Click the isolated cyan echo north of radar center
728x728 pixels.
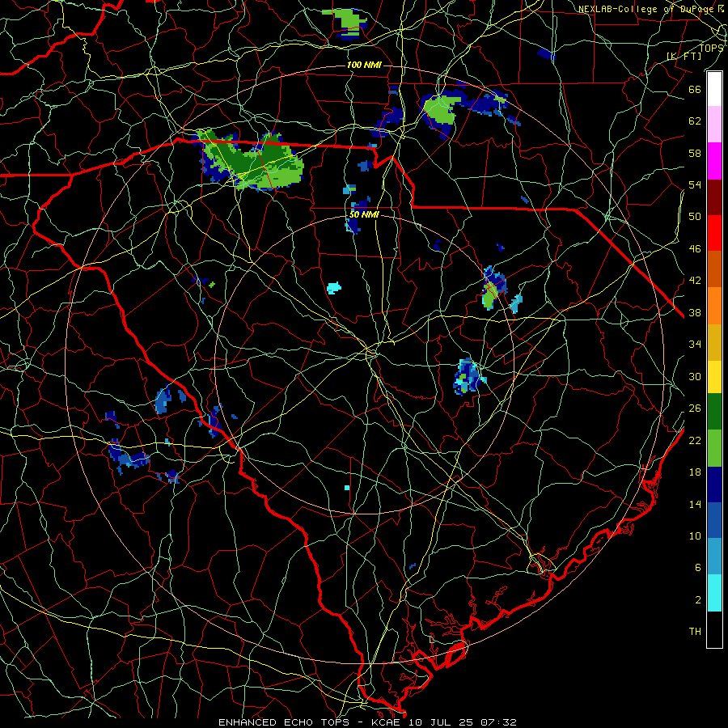[x=334, y=288]
